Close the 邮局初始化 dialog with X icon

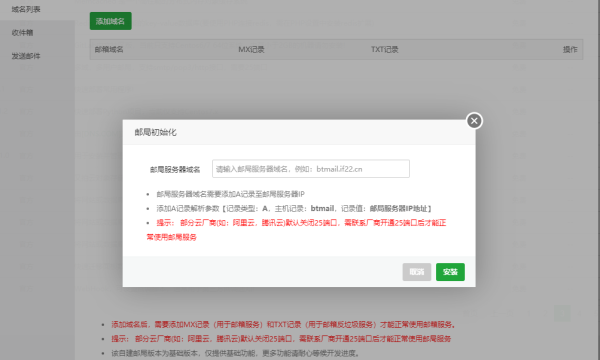coord(474,121)
